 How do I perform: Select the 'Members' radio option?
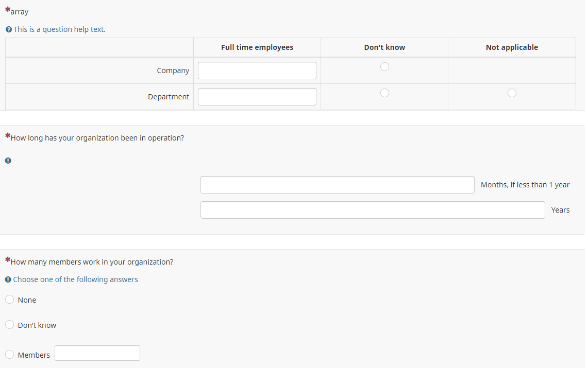(x=10, y=355)
